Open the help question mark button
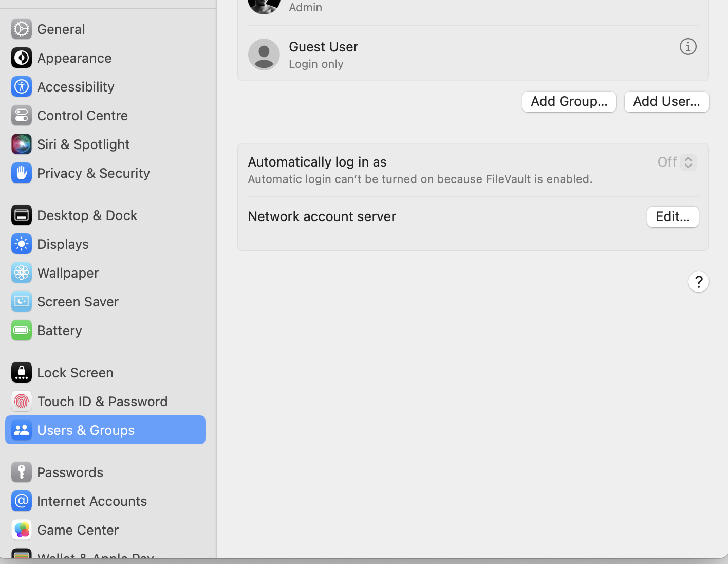 click(698, 282)
